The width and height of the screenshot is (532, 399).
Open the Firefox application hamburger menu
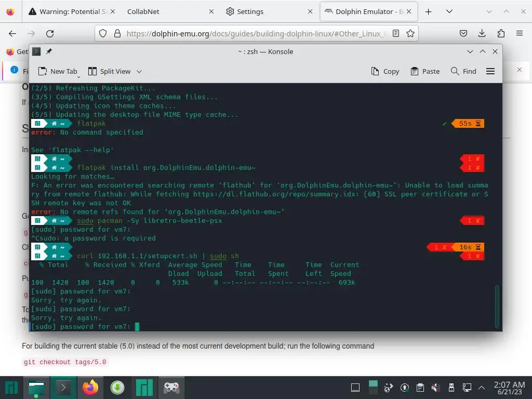[x=520, y=33]
